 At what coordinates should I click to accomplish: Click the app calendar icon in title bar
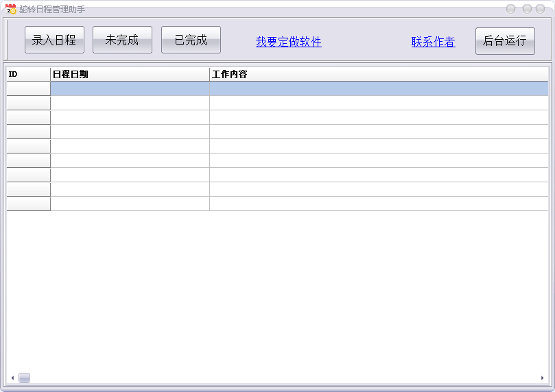[x=11, y=9]
